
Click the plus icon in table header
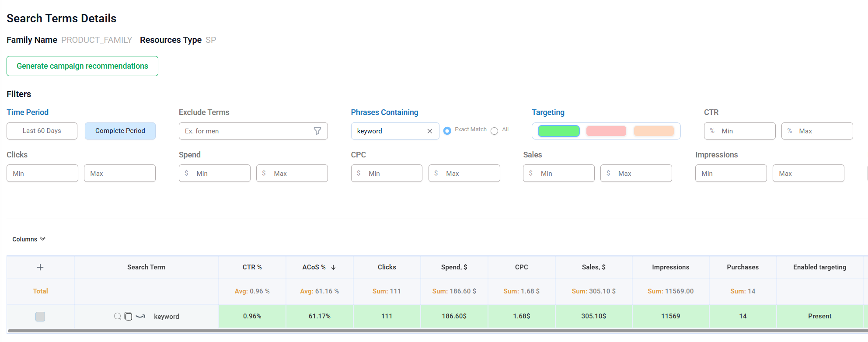pos(40,267)
